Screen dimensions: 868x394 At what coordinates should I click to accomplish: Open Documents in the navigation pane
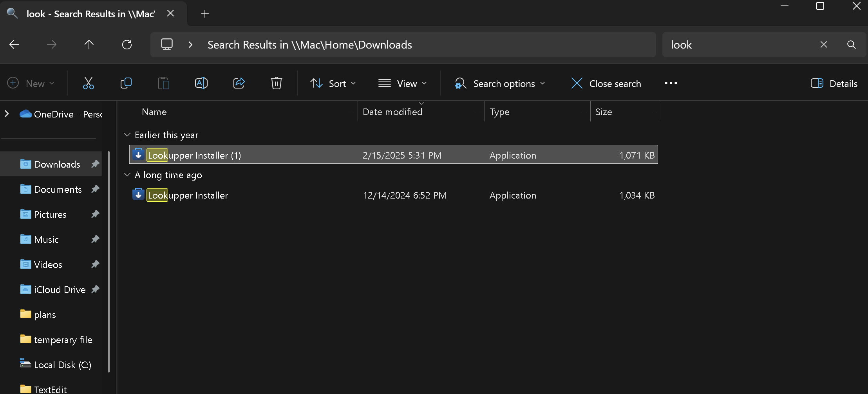pos(51,189)
